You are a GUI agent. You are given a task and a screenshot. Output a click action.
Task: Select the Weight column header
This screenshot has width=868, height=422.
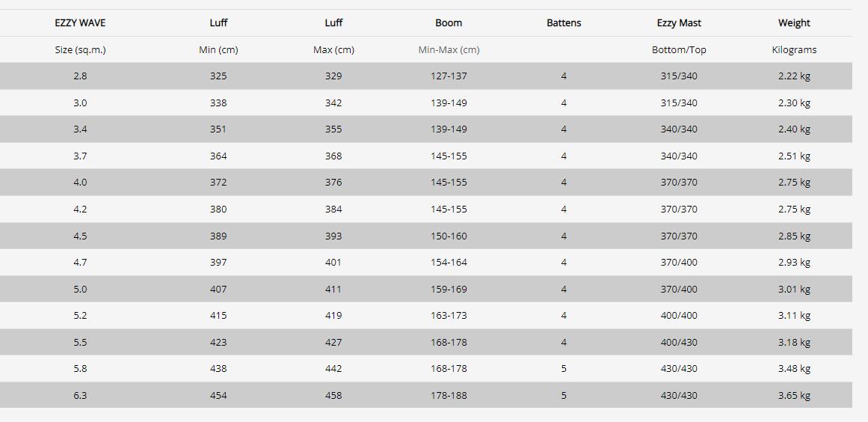pyautogui.click(x=794, y=22)
